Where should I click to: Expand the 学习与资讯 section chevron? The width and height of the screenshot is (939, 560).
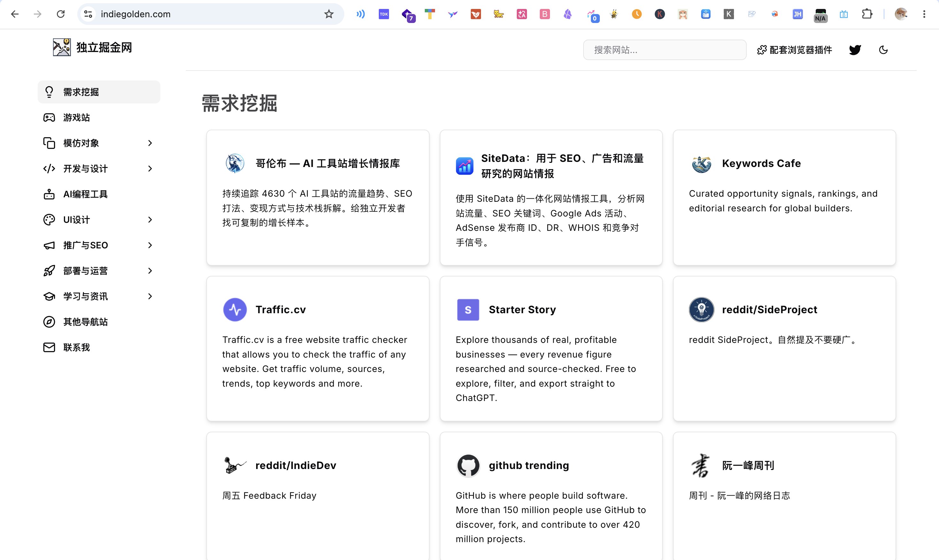coord(150,296)
